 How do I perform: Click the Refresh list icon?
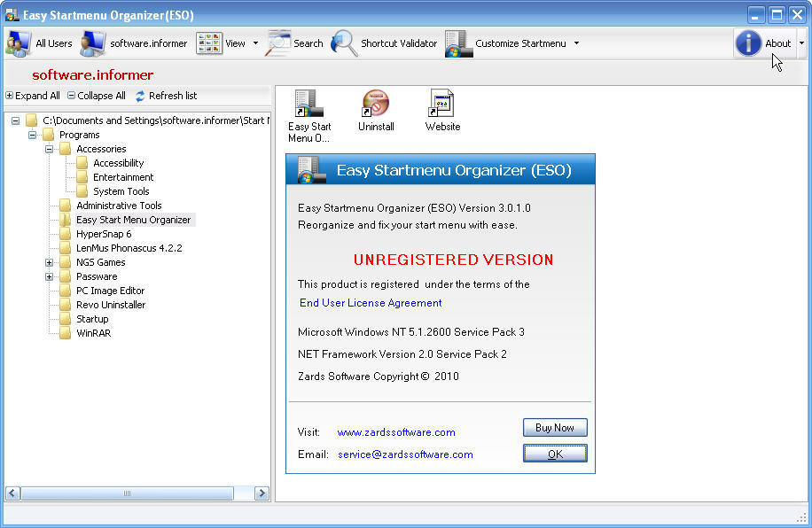pos(140,96)
